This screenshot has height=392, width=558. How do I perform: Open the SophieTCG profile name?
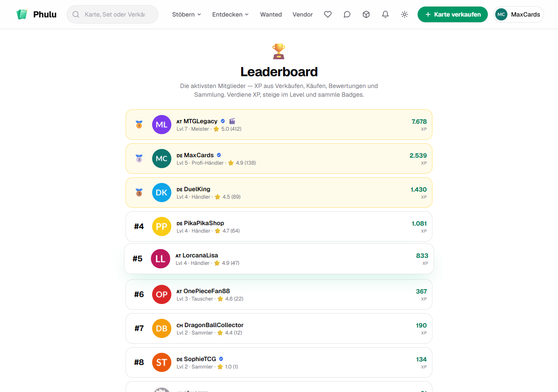(200, 359)
